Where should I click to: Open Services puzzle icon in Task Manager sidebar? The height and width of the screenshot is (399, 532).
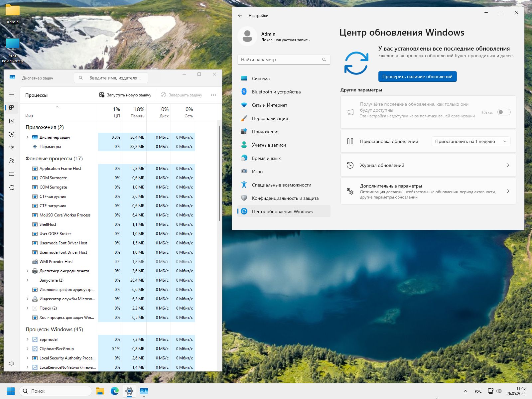pos(12,188)
